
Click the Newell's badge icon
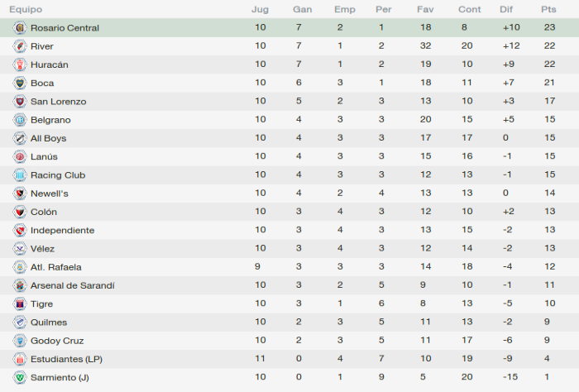pyautogui.click(x=20, y=194)
